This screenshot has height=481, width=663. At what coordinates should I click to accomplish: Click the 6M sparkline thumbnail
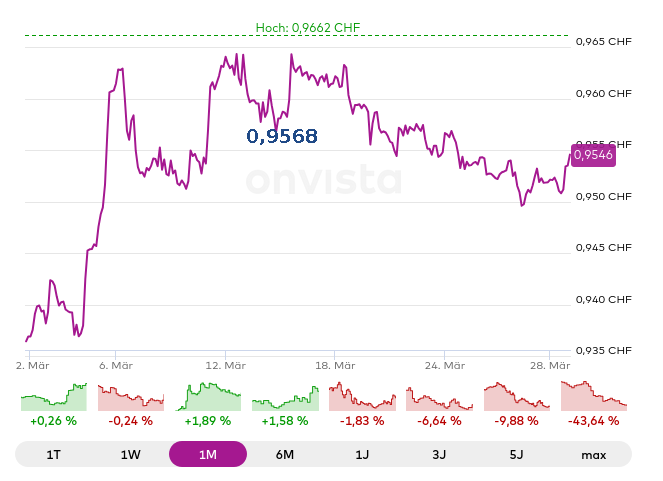(x=285, y=397)
